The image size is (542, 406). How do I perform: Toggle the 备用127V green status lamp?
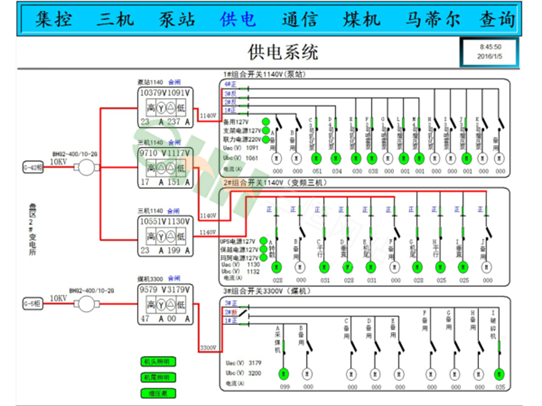265,122
